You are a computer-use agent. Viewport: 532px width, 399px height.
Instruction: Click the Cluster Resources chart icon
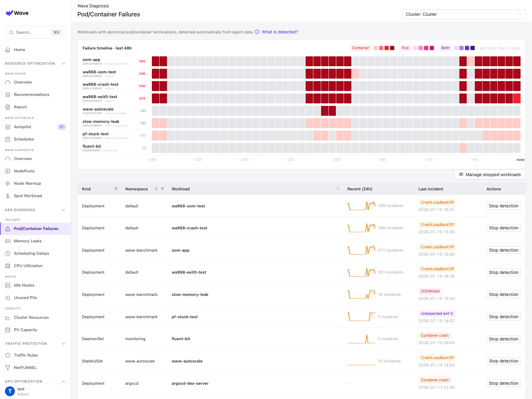(x=8, y=318)
